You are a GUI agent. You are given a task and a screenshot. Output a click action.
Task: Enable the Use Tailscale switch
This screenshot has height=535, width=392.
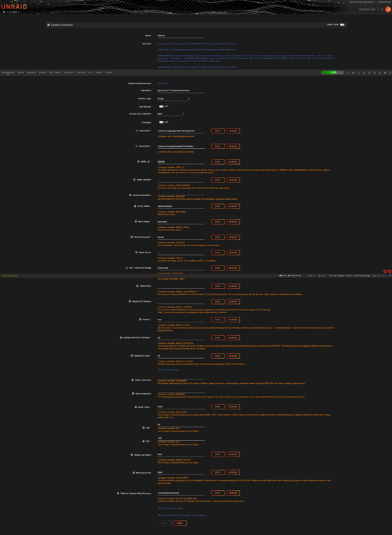point(161,106)
